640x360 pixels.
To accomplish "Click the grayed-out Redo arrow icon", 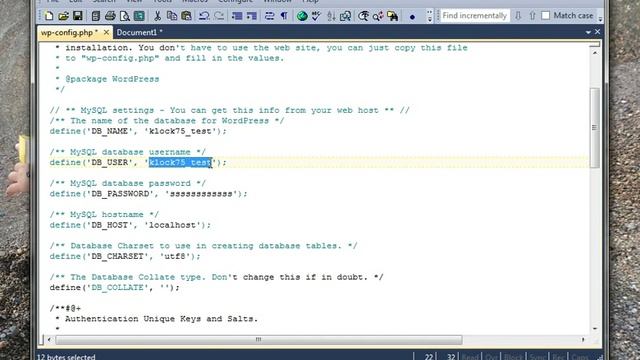I will 219,16.
